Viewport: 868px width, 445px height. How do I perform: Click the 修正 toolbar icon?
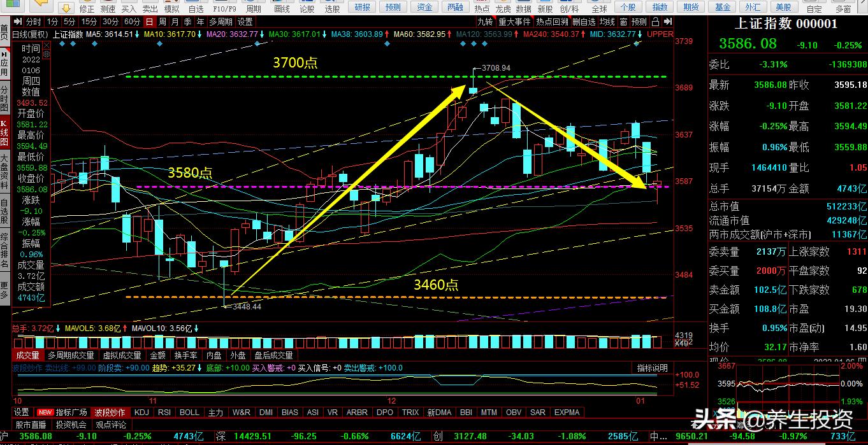pyautogui.click(x=88, y=8)
